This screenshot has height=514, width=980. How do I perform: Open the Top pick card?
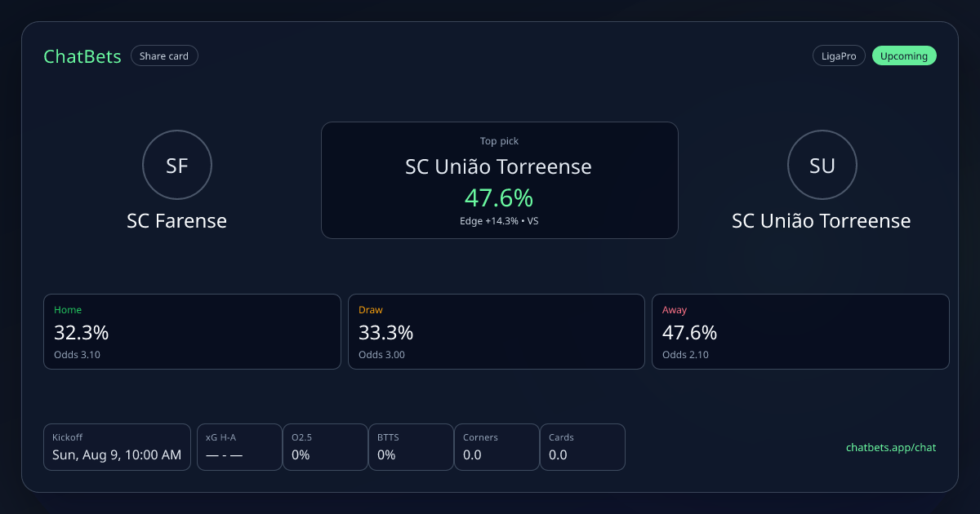500,180
